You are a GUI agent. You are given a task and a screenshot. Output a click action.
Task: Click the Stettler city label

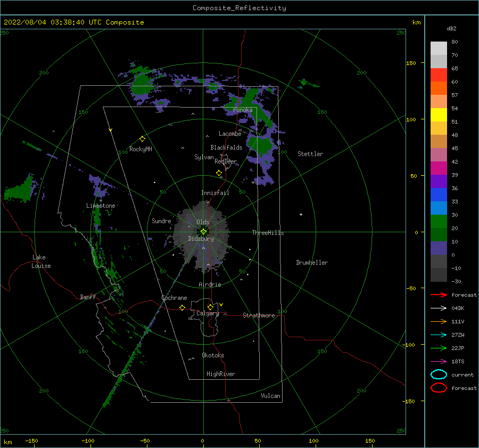click(x=310, y=154)
